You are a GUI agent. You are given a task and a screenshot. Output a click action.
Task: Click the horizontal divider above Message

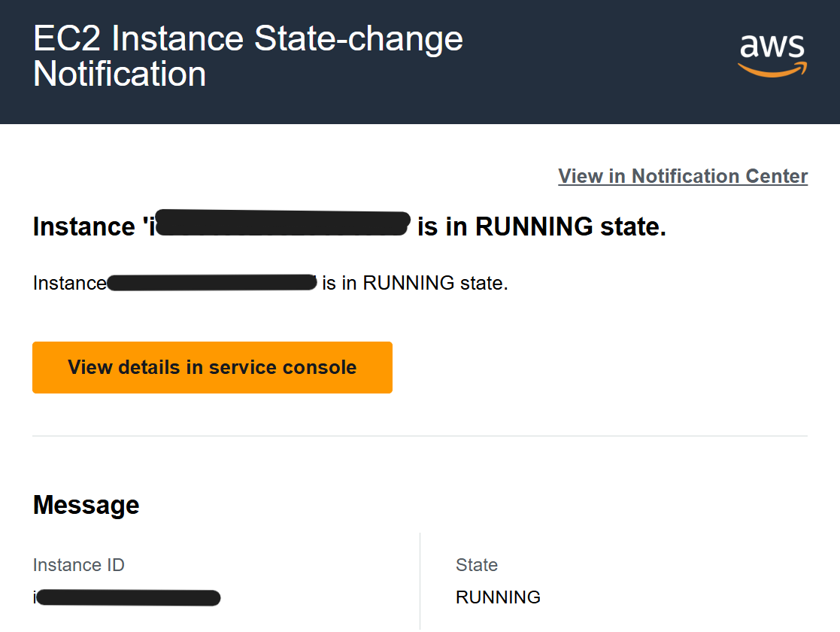coord(420,436)
